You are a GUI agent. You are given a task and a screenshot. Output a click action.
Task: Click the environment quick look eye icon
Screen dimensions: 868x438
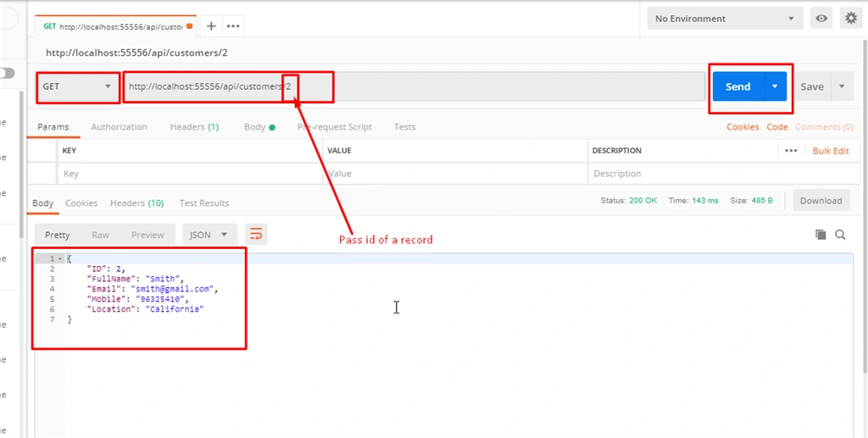[x=821, y=19]
